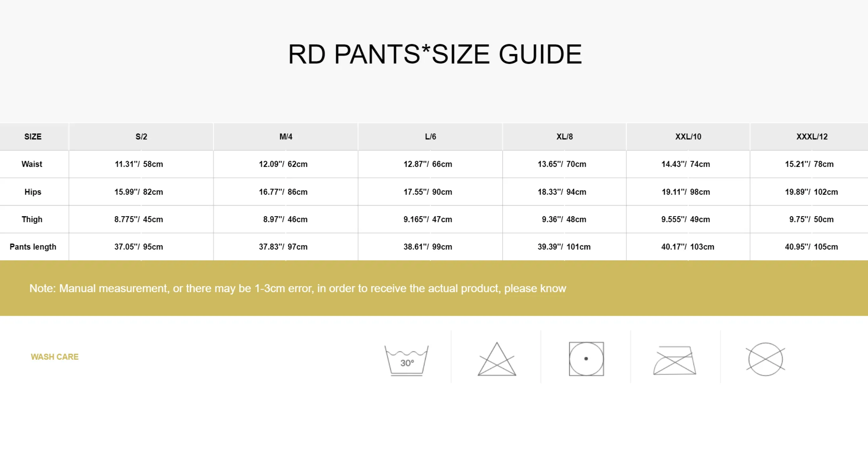Select the XXXL/12 size column header
Screen dimensions: 868x454
point(812,137)
